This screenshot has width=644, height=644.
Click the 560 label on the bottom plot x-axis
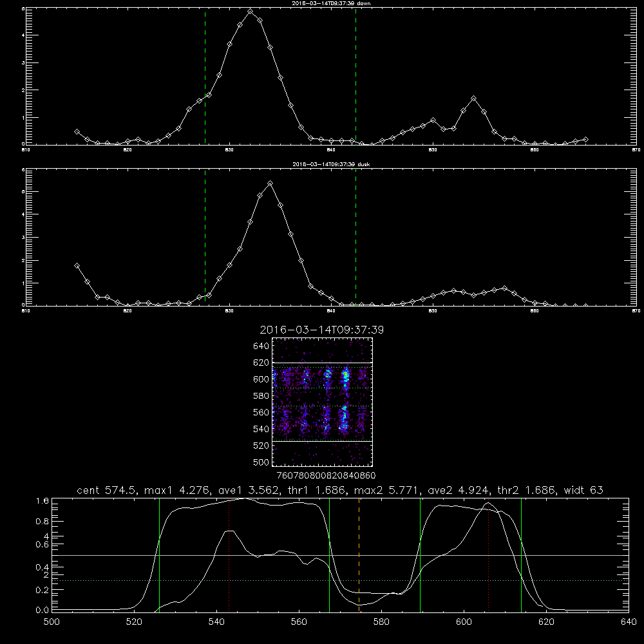pos(299,622)
